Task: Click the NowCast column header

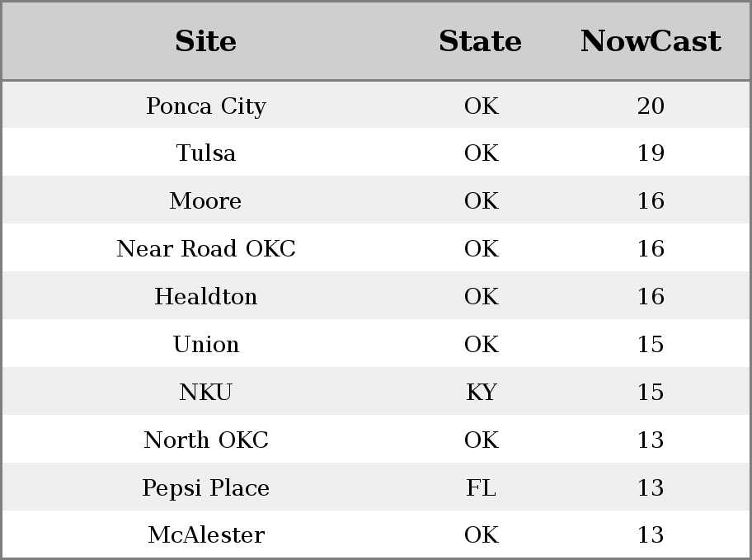Action: pos(651,41)
